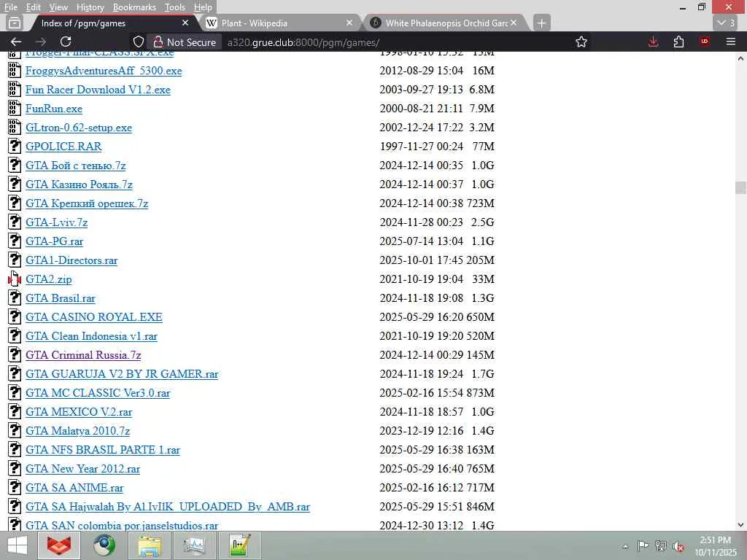747x560 pixels.
Task: Click the forward navigation arrow
Action: click(x=41, y=42)
